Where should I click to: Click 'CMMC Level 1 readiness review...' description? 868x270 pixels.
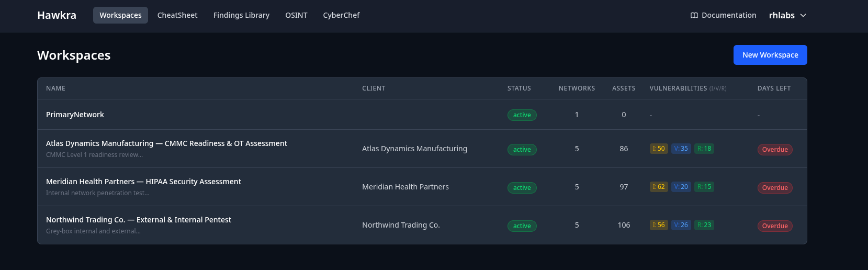94,155
